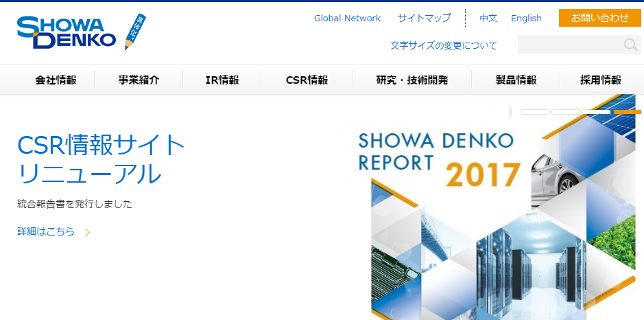Click the CSR情報サイト リニューアル headline
The height and width of the screenshot is (320, 644).
[101, 159]
